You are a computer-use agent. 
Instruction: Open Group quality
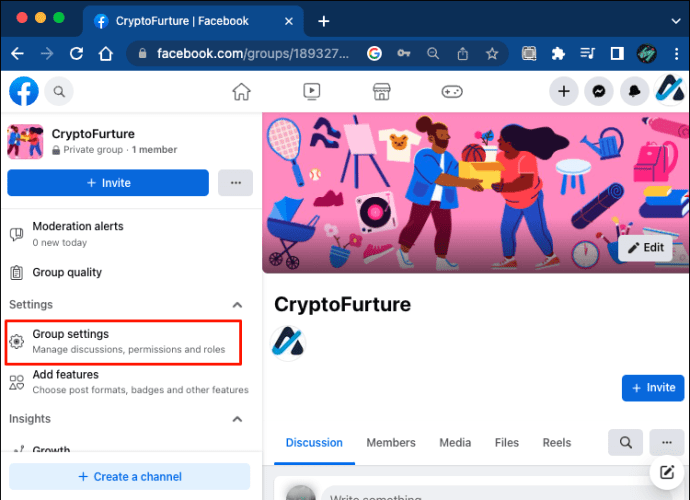click(x=55, y=272)
